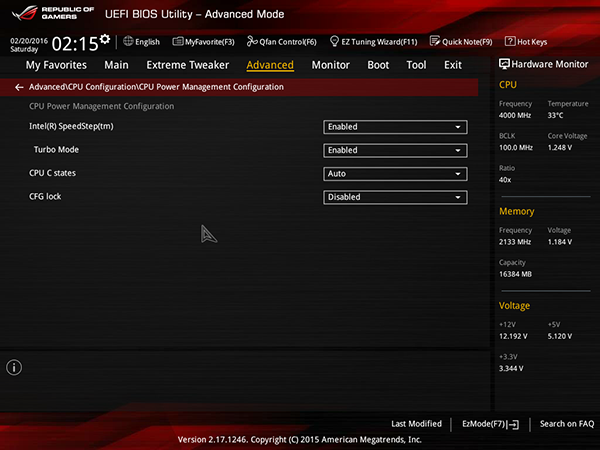The height and width of the screenshot is (450, 600).
Task: Click the arrow on the CPU C states Auto box
Action: (458, 174)
